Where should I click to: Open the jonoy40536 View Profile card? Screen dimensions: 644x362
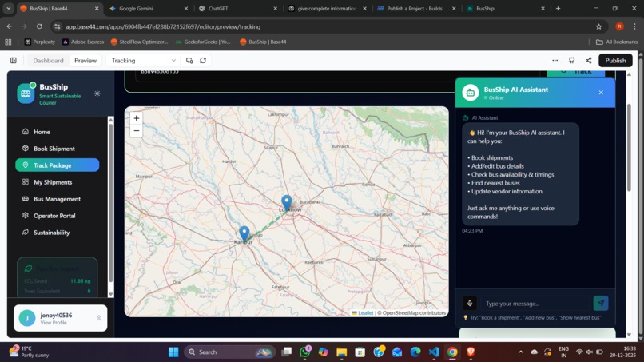[61, 318]
